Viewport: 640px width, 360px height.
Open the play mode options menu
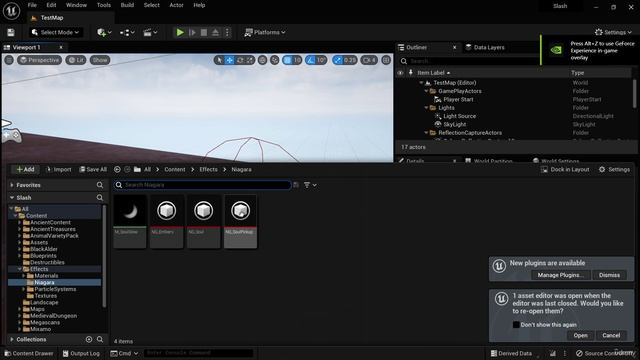tap(227, 32)
